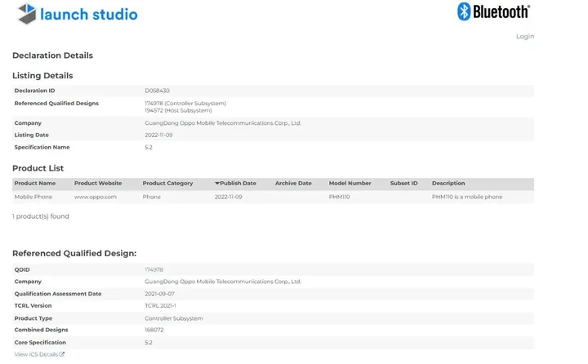Click the Archive Date column header
Viewport: 588px width, 364px height.
(293, 184)
